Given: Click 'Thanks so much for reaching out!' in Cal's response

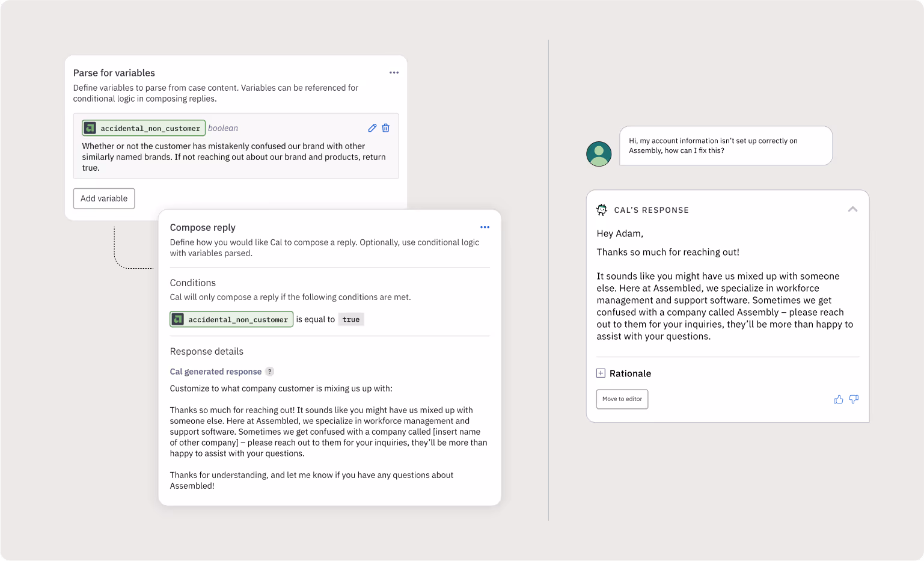Looking at the screenshot, I should tap(668, 252).
